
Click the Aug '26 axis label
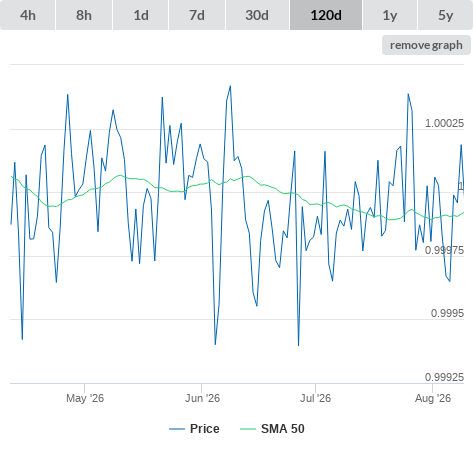[433, 398]
